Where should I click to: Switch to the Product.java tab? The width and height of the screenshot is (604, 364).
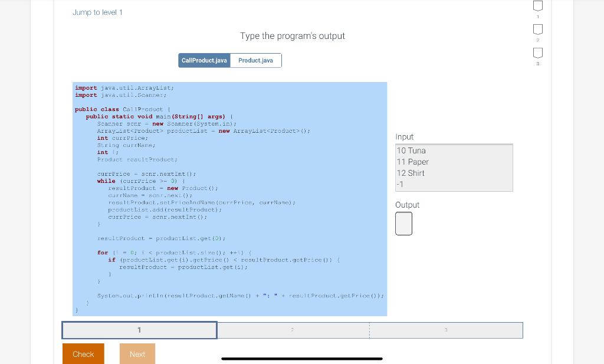(255, 60)
